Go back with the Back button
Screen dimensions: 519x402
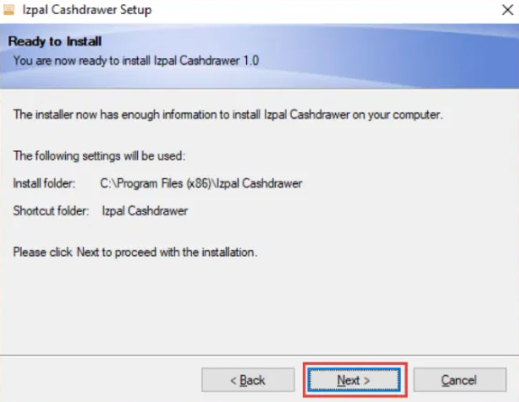point(248,380)
